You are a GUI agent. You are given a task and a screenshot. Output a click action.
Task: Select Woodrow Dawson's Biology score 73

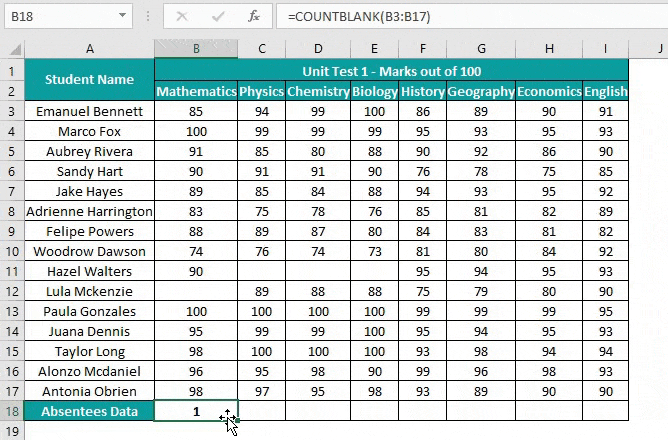[x=374, y=251]
